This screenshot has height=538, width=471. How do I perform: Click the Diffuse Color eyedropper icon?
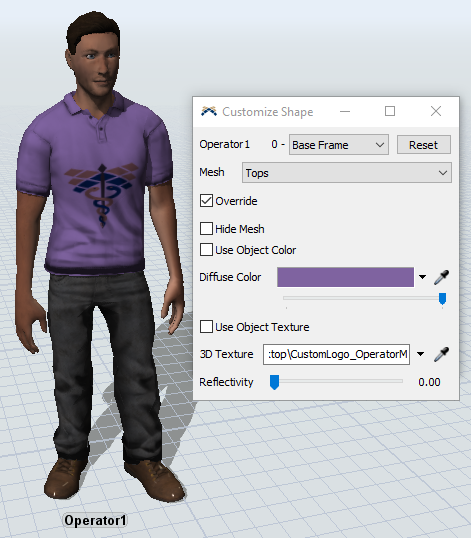click(441, 277)
